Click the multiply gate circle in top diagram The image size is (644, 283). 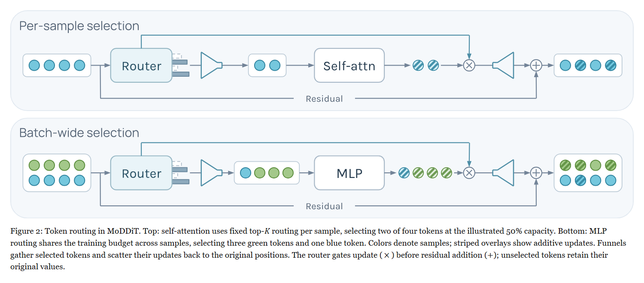[x=469, y=66]
